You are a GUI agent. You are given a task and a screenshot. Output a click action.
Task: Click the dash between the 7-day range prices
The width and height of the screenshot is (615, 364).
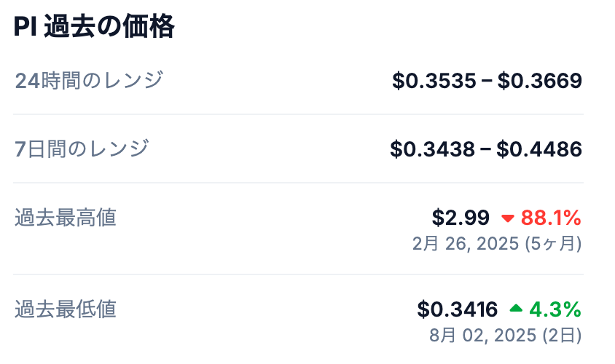[x=485, y=150]
